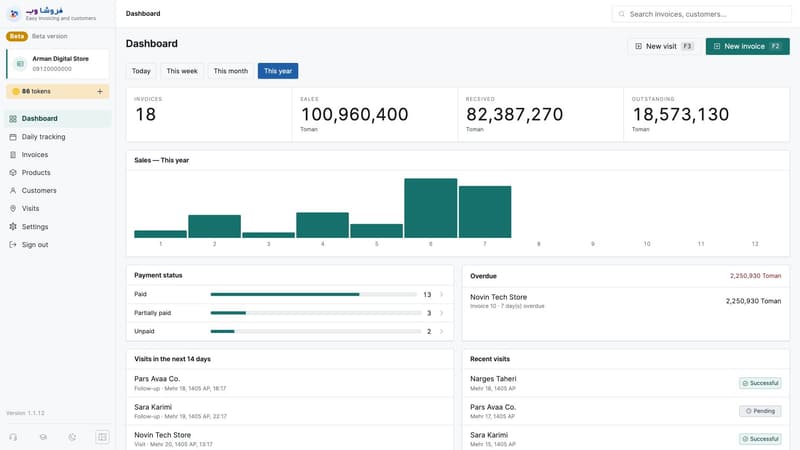Click the New invoice button
The image size is (800, 450).
[747, 46]
